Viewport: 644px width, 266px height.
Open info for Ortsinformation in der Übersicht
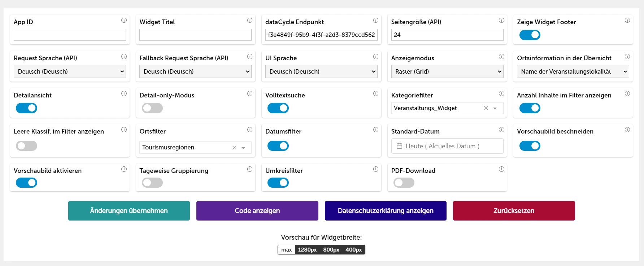(627, 56)
